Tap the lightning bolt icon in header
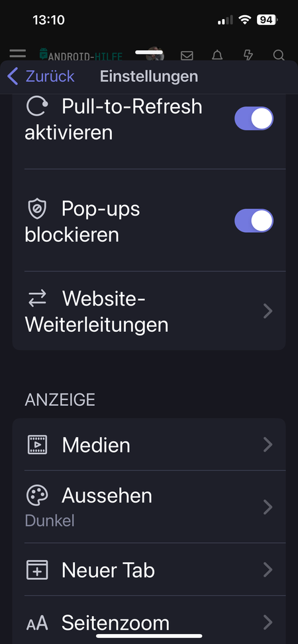Viewport: 298px width, 644px height. (x=248, y=55)
